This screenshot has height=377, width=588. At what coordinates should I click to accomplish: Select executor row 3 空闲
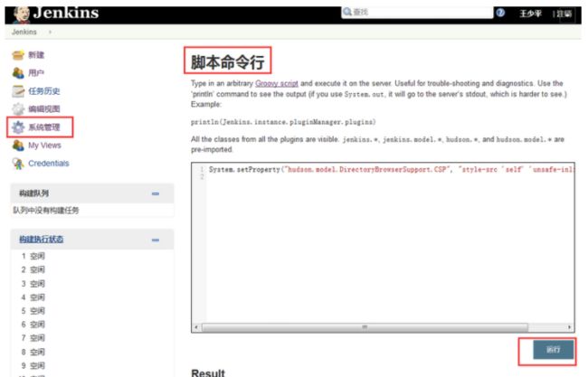[x=33, y=284]
